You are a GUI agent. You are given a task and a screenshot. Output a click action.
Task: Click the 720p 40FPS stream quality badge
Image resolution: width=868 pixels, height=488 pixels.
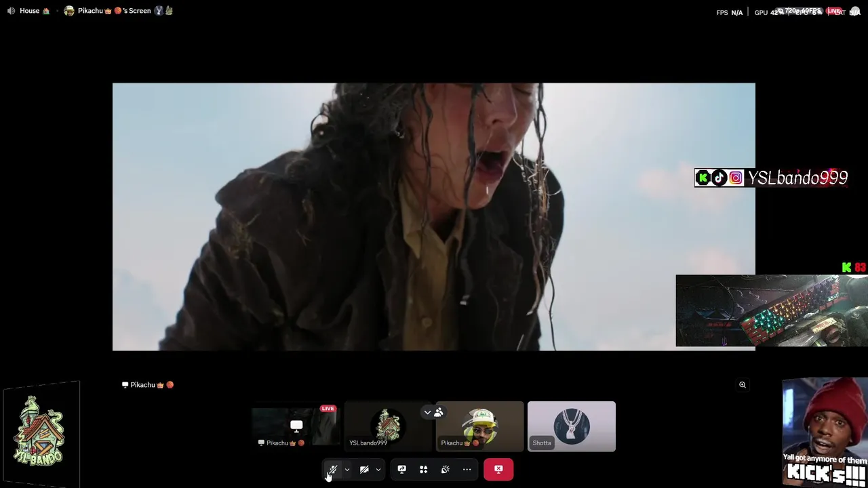[x=799, y=11]
